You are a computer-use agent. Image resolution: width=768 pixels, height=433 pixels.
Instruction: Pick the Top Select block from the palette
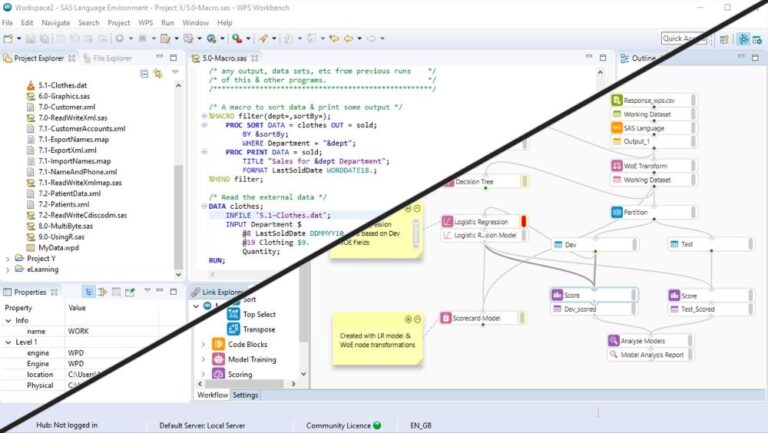[x=251, y=314]
